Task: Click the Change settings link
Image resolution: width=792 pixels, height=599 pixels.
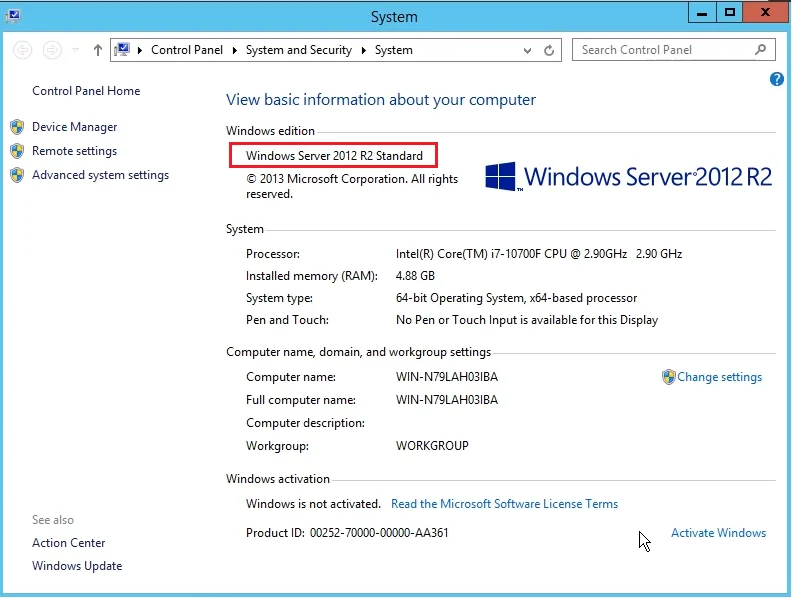Action: click(x=720, y=377)
